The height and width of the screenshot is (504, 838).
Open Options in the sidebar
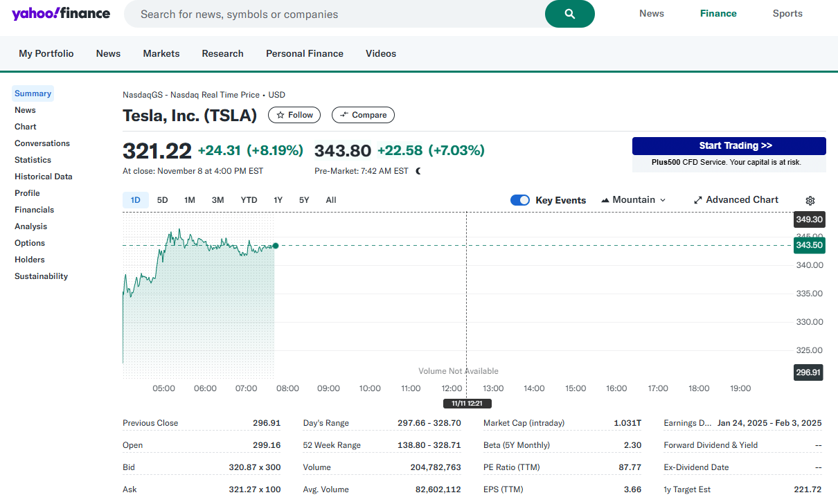(x=30, y=243)
